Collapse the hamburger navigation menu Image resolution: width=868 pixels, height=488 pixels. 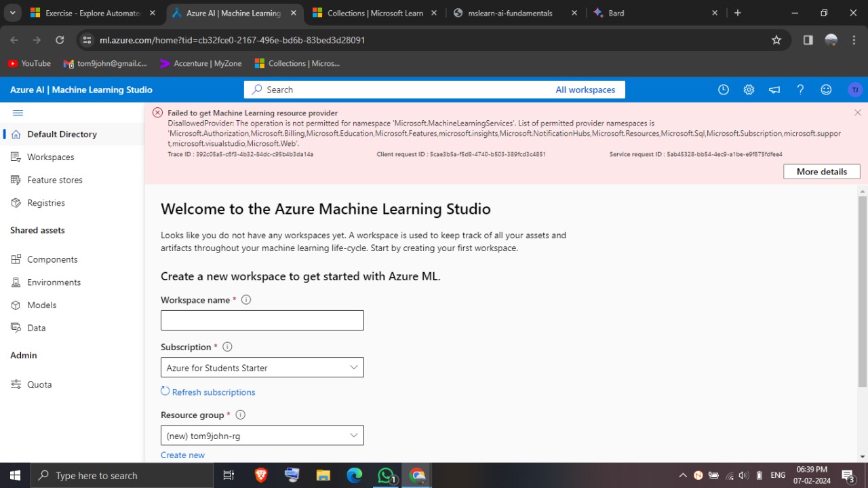pyautogui.click(x=18, y=113)
